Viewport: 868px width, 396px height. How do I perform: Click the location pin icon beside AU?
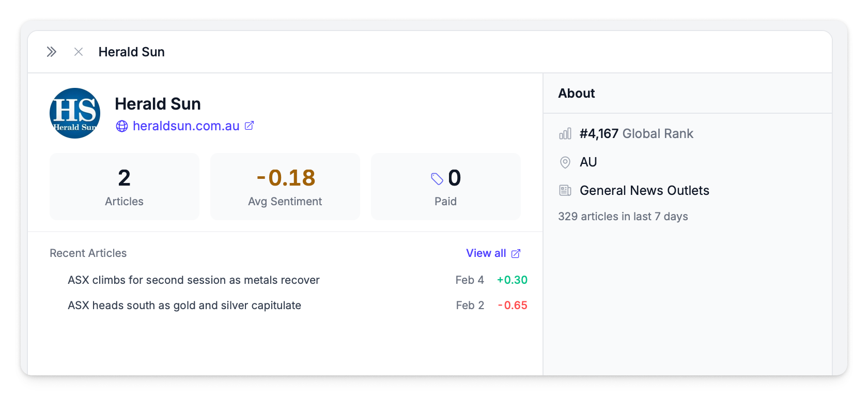(565, 162)
